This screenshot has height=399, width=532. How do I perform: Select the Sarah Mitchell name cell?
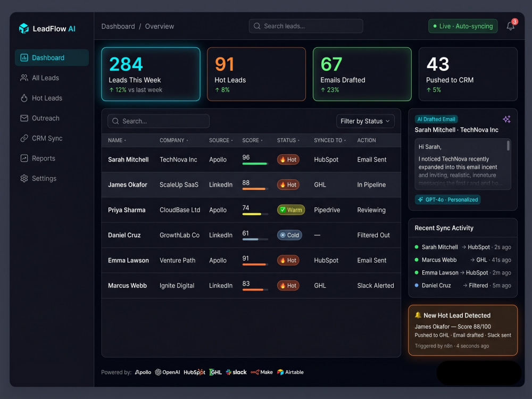click(128, 160)
